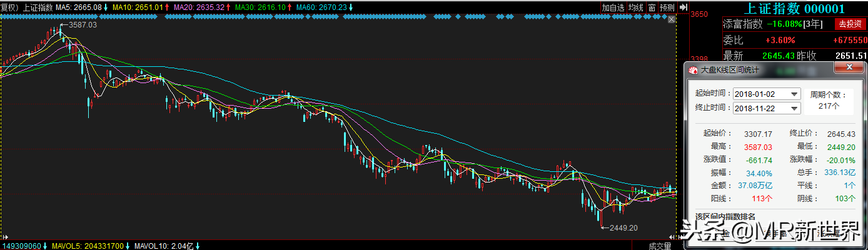The width and height of the screenshot is (868, 250).
Task: Click the arrow-to-bar collapse panel icon
Action: pyautogui.click(x=684, y=7)
